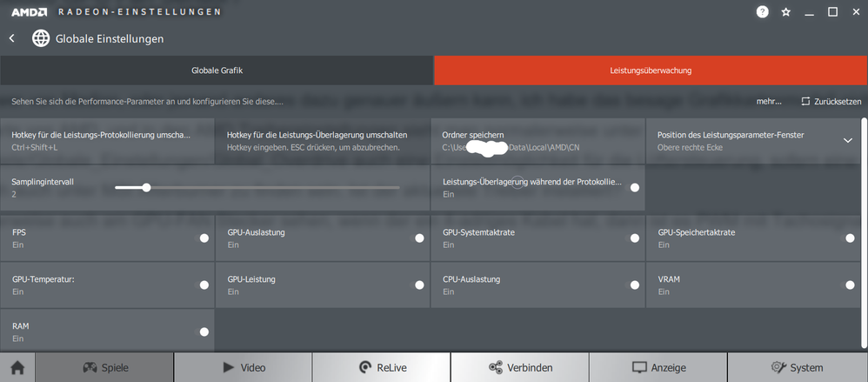This screenshot has height=382, width=868.
Task: Toggle CPU-Auslastung monitoring
Action: 634,285
